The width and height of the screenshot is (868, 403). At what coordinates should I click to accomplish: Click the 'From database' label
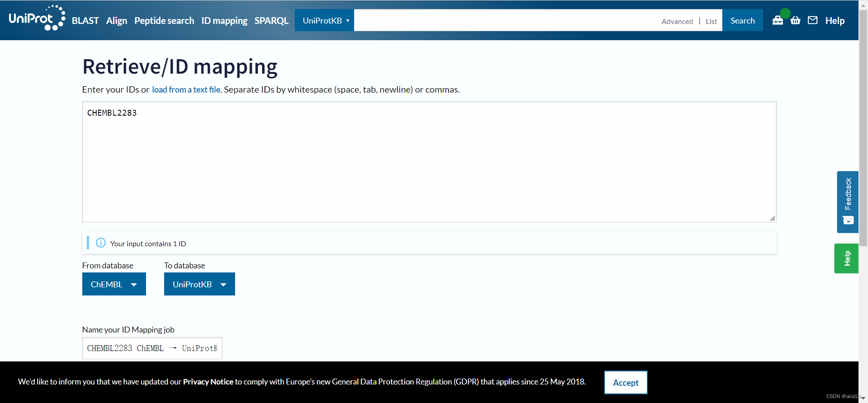point(108,266)
